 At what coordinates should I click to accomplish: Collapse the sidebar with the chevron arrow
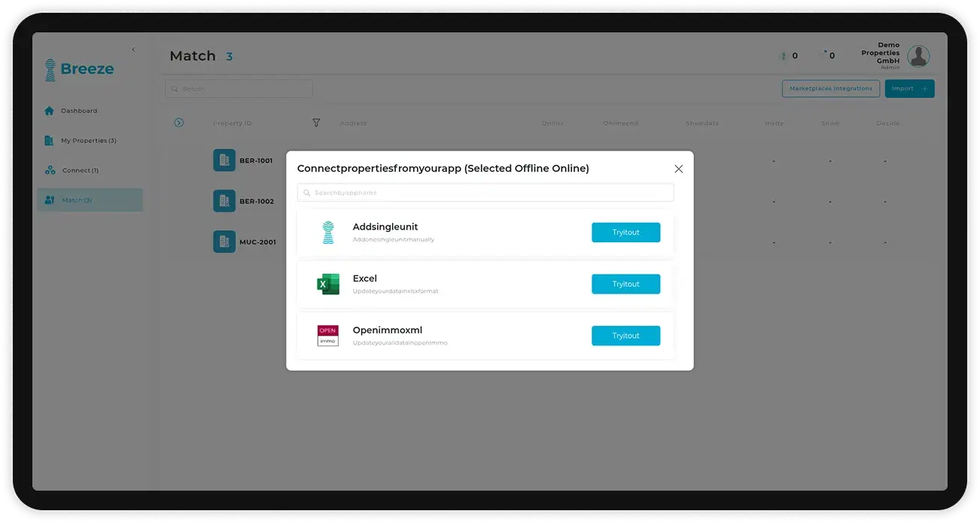(133, 50)
